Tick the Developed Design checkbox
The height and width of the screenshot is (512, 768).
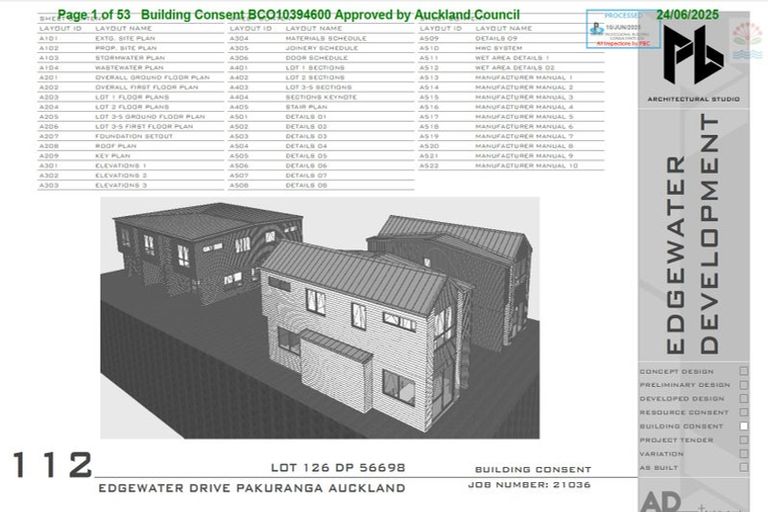tap(744, 398)
